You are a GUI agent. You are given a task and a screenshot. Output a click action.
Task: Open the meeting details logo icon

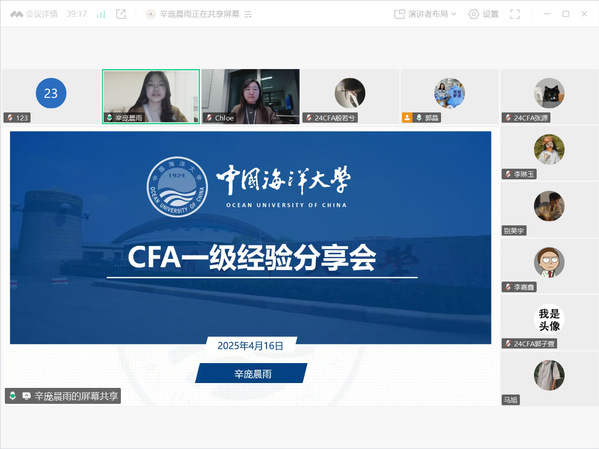coord(16,14)
